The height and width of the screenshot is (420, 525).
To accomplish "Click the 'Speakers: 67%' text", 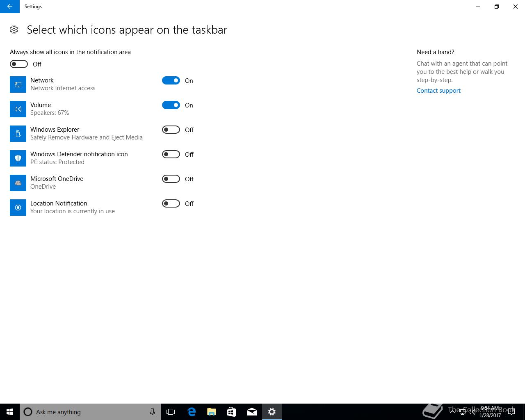I will [x=50, y=113].
